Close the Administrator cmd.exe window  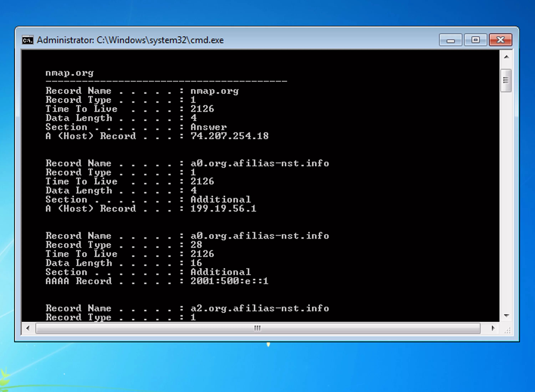500,40
